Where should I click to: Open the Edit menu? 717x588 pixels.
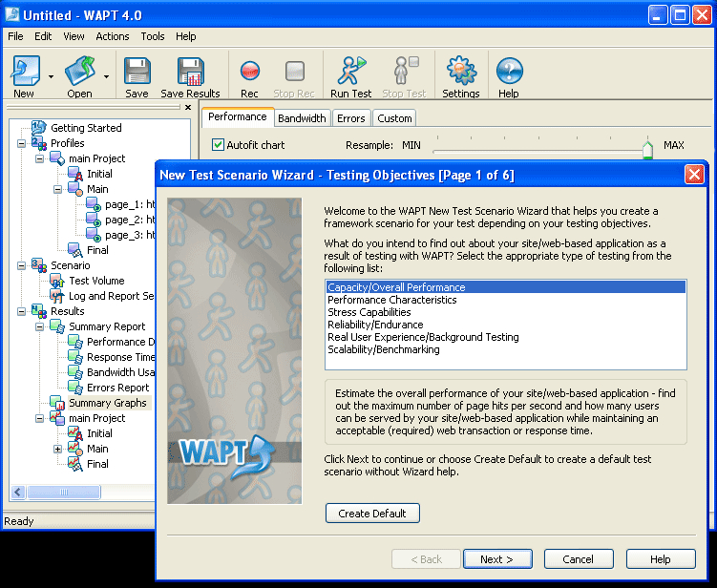(x=43, y=36)
